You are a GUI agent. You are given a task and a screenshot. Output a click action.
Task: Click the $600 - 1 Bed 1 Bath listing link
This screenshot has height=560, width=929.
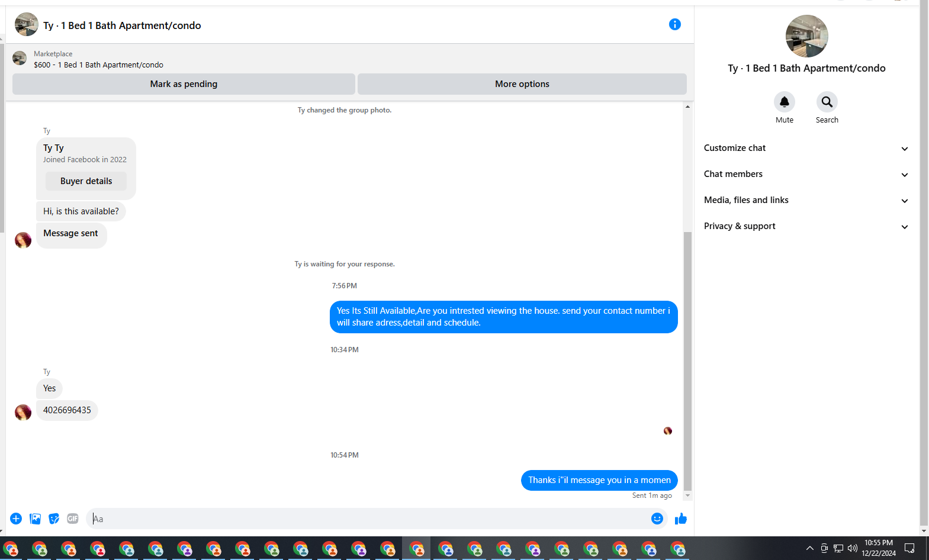[98, 65]
